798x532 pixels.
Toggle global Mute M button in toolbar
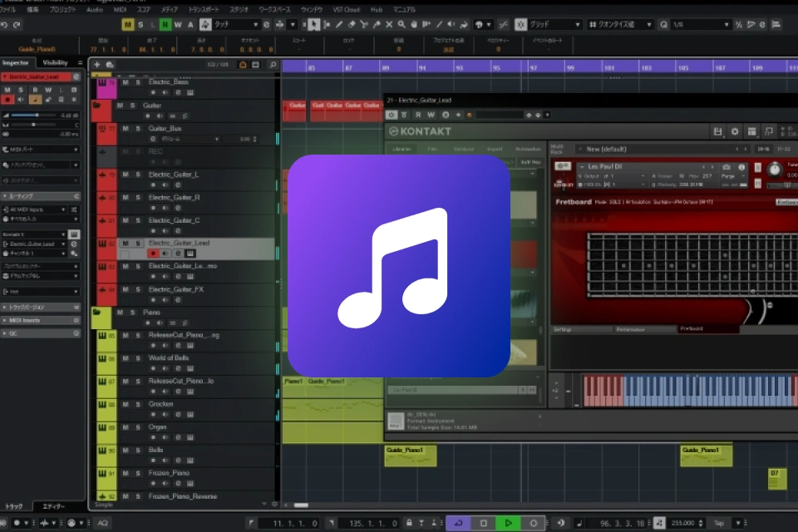click(x=128, y=24)
